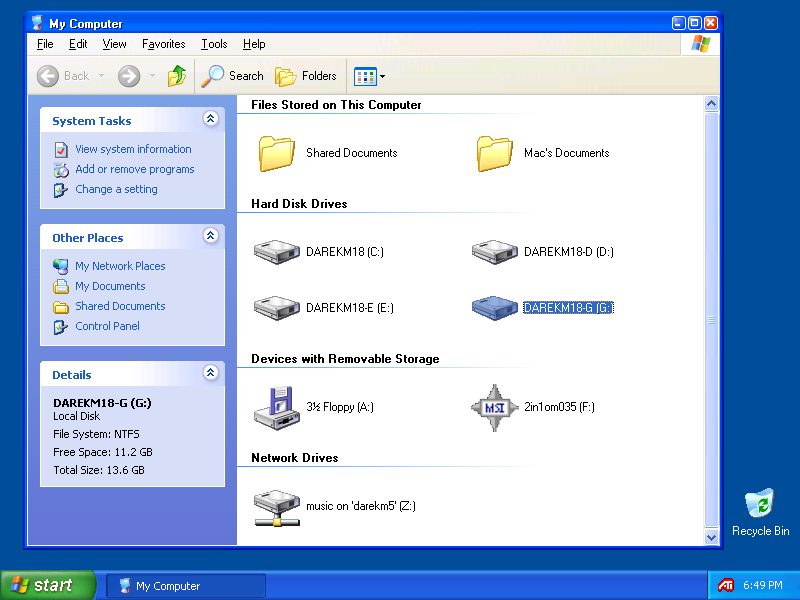Select the Shared Documents folder icon
The image size is (800, 600).
pyautogui.click(x=277, y=153)
